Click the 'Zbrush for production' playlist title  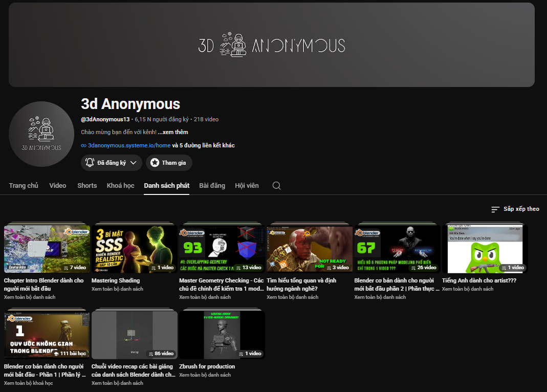(207, 366)
